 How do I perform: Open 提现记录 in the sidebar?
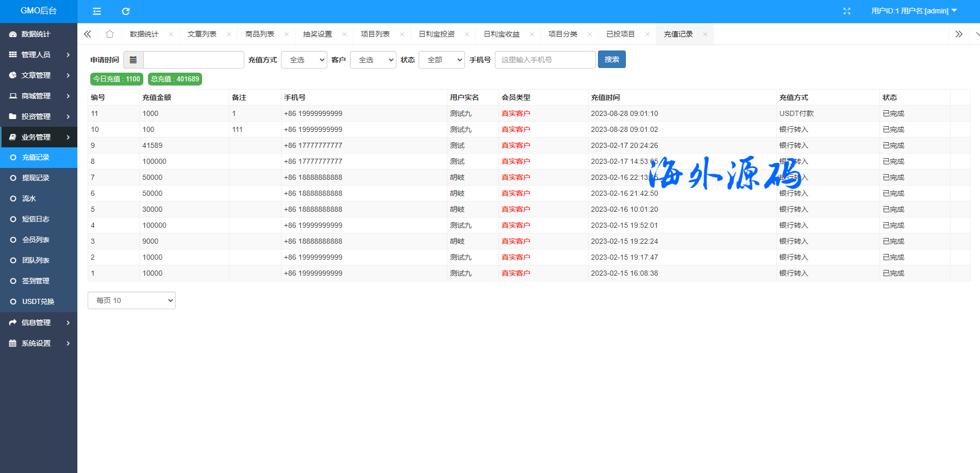tap(36, 178)
